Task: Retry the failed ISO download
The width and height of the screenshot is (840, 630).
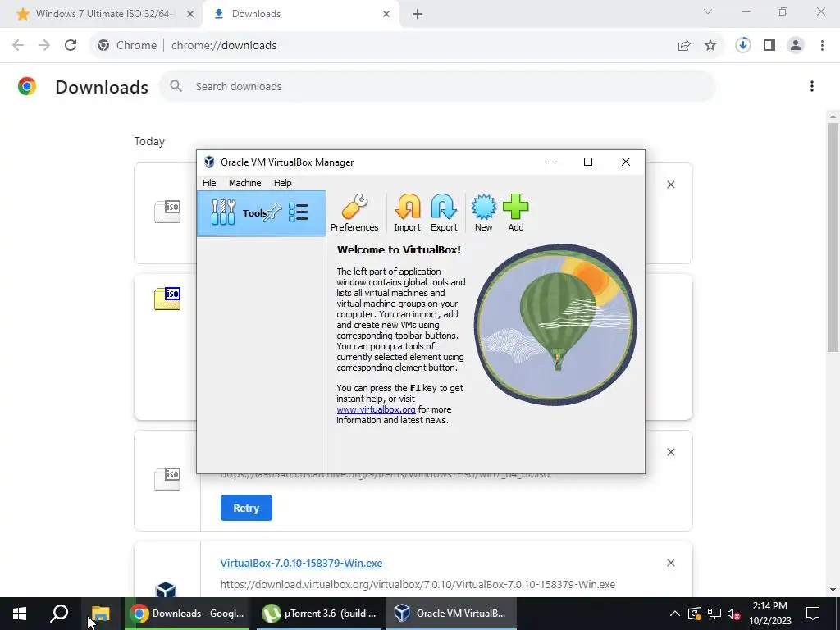Action: tap(246, 508)
